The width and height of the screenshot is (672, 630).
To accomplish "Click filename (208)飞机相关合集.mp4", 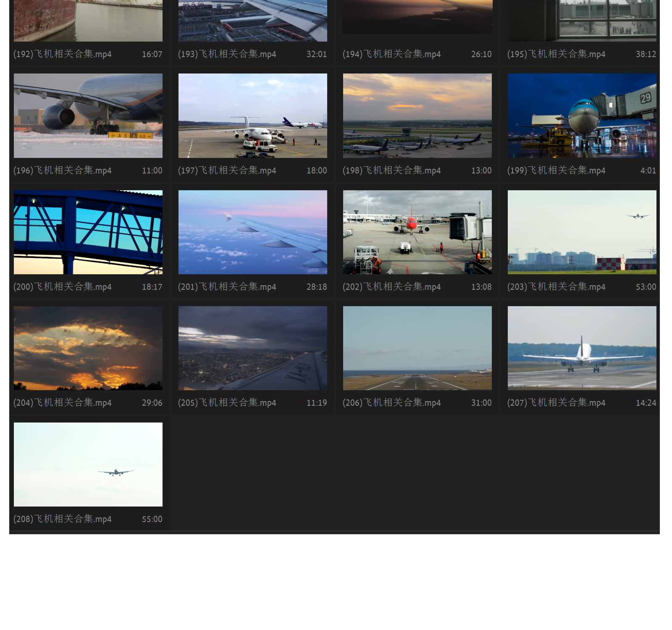I will click(63, 519).
